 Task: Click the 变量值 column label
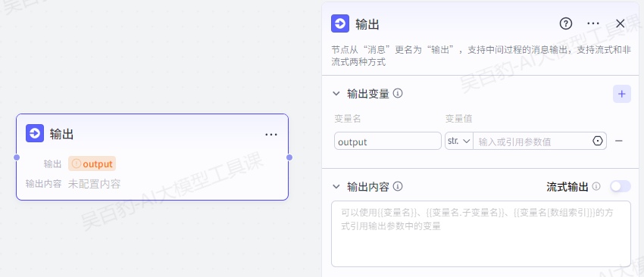(x=459, y=119)
